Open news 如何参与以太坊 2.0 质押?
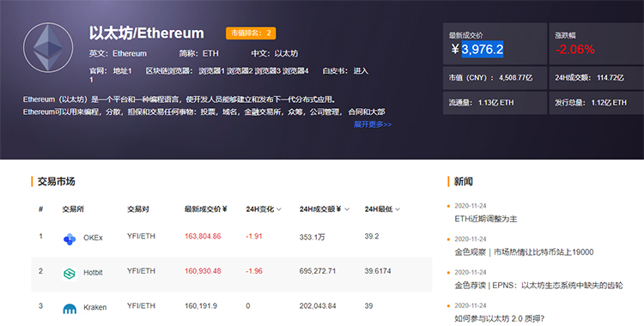Image resolution: width=644 pixels, height=326 pixels. [x=500, y=318]
